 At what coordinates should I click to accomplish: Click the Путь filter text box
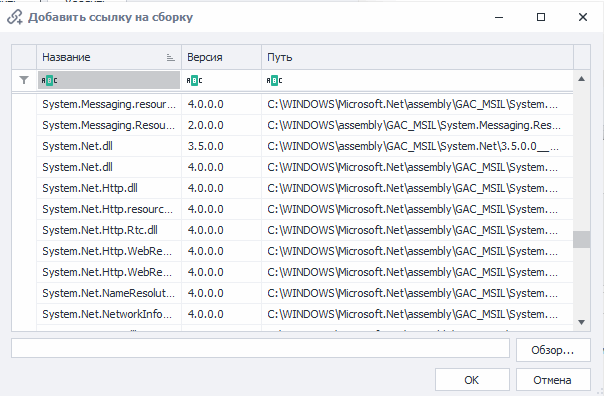[418, 80]
